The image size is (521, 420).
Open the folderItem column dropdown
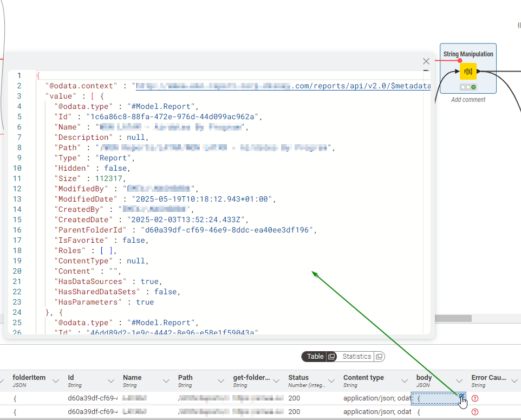56,381
